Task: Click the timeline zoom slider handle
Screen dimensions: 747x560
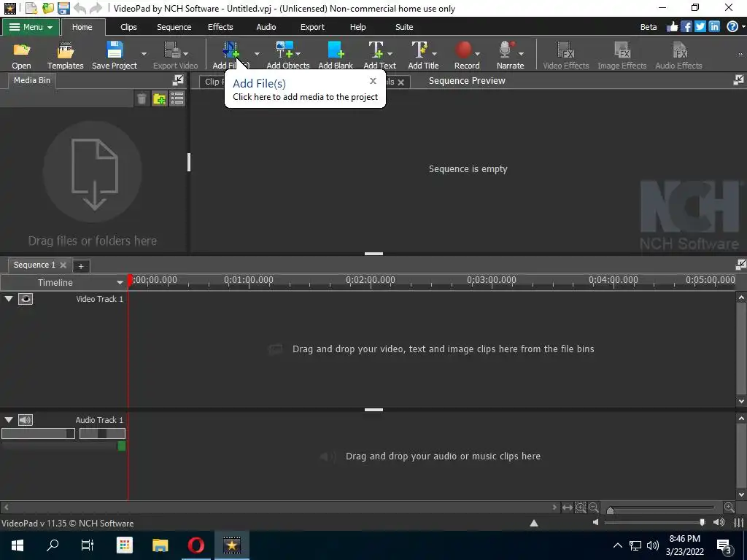Action: pos(611,510)
